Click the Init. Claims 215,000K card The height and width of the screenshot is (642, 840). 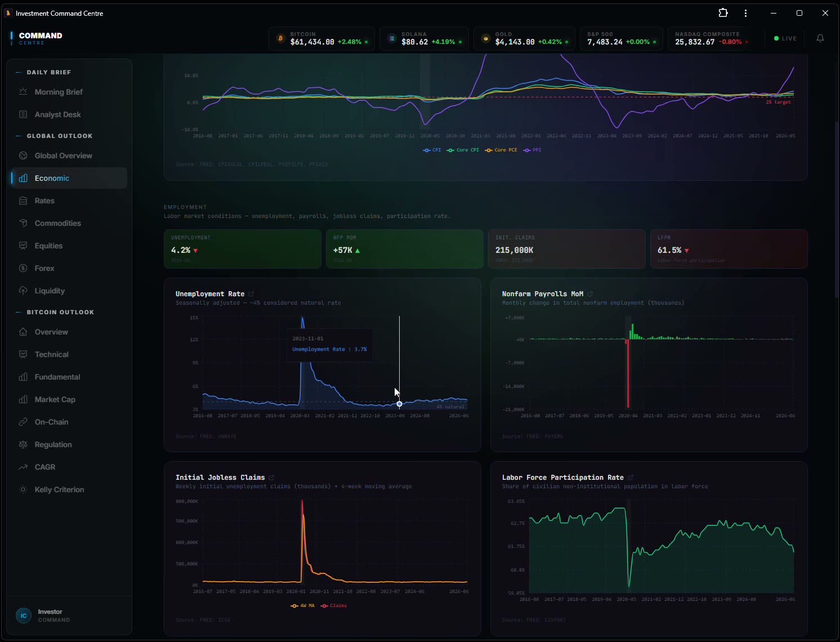567,249
